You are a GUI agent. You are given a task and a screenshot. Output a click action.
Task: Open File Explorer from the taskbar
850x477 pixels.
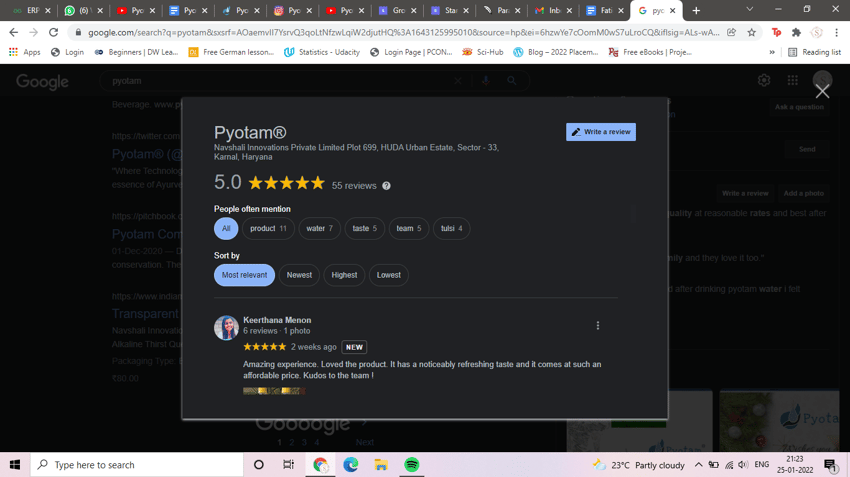(381, 465)
